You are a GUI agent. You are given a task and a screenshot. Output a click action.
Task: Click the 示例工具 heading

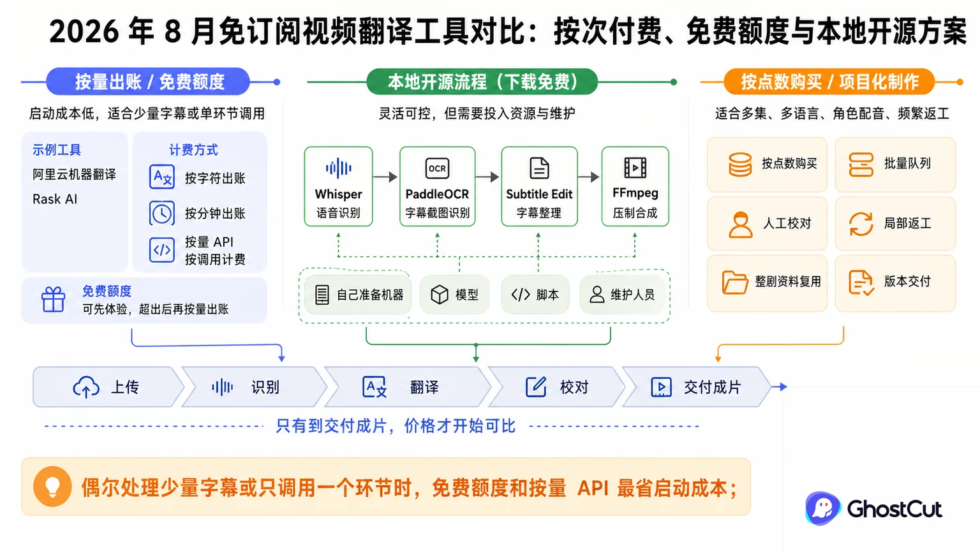click(57, 150)
